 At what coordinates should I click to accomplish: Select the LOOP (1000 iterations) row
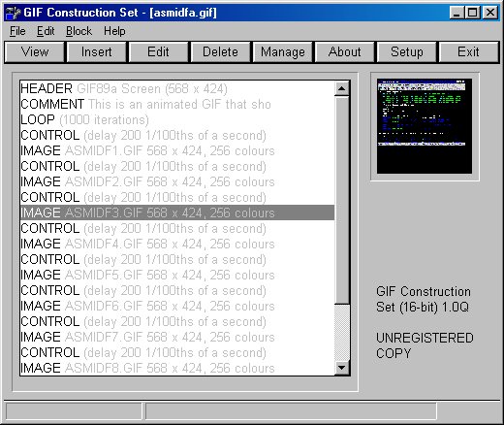[x=177, y=119]
